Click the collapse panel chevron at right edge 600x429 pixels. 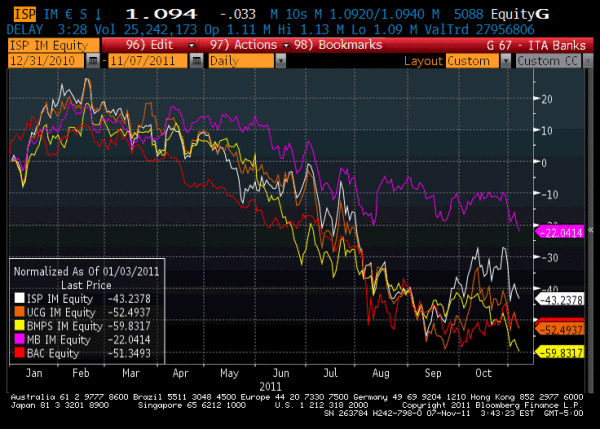point(591,230)
